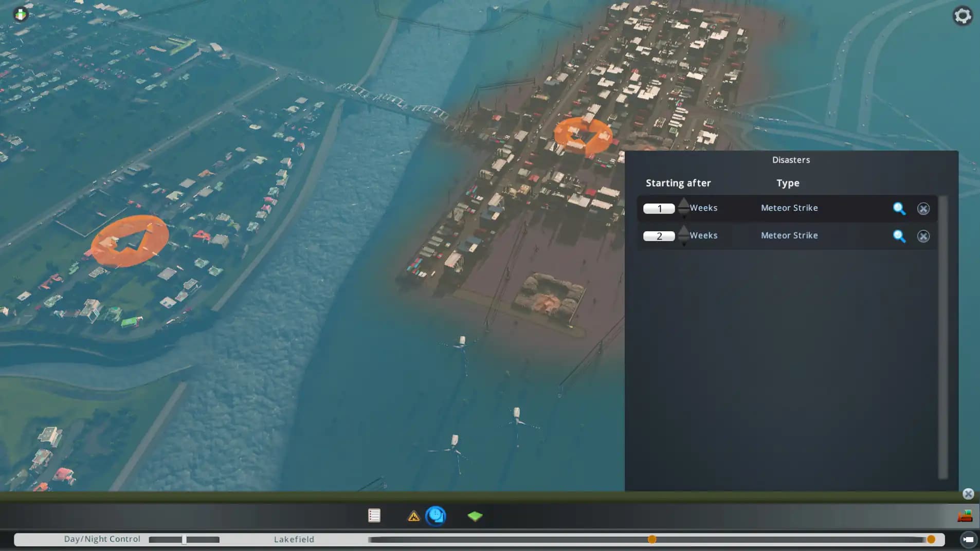Viewport: 980px width, 551px height.
Task: Open the settings gear in top right
Action: click(963, 15)
